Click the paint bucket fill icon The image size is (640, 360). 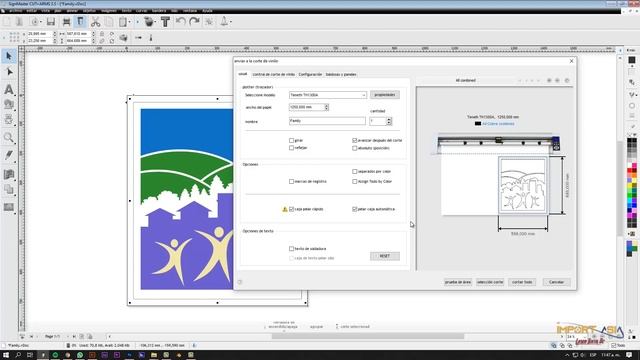coord(149,22)
